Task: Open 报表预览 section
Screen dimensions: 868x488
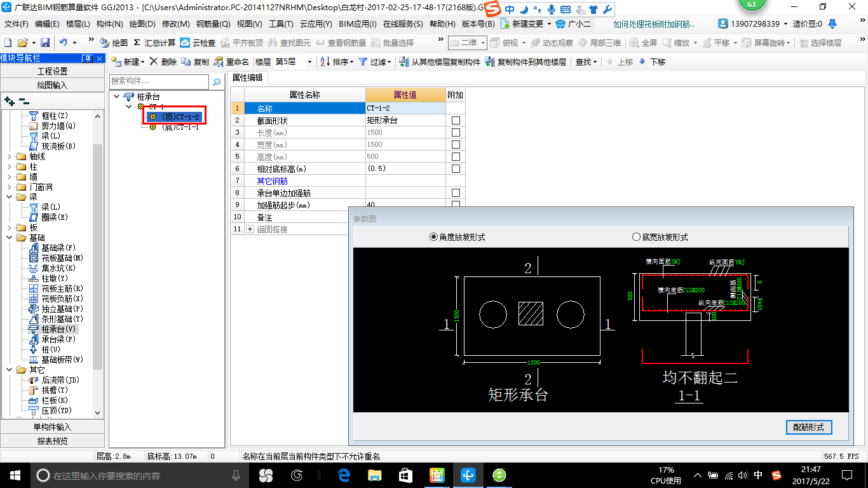Action: click(52, 441)
